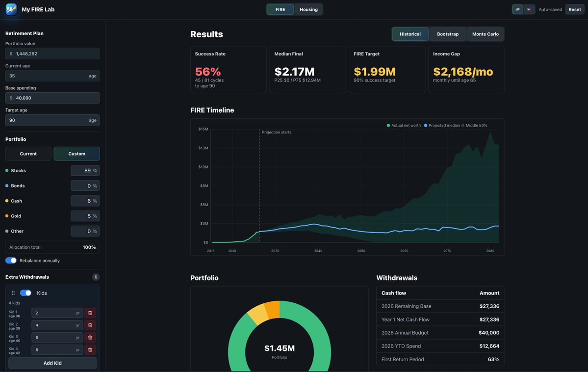Click the Year 1 Net Cash Flow row

pos(440,319)
